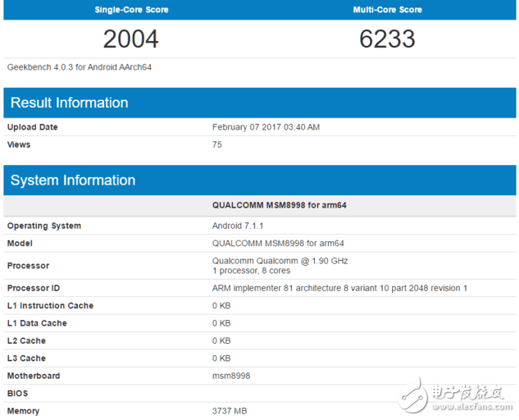Select the Single-Core Score column header
The width and height of the screenshot is (519, 420).
click(x=131, y=9)
